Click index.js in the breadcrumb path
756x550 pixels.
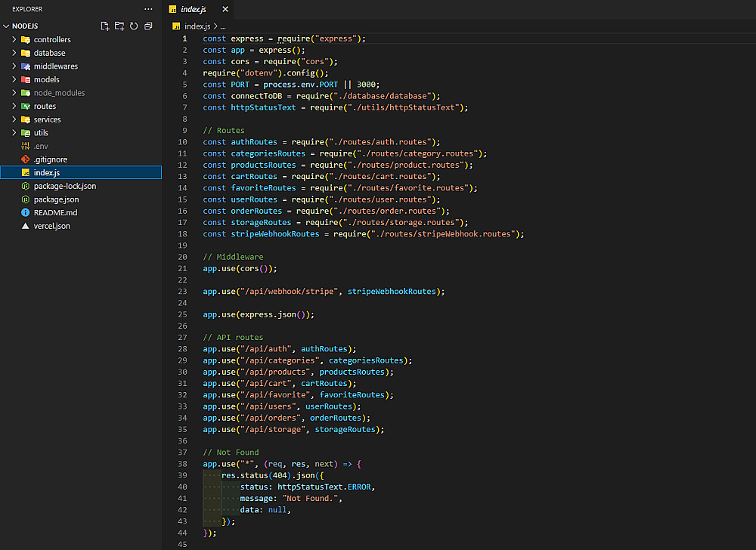(x=198, y=26)
